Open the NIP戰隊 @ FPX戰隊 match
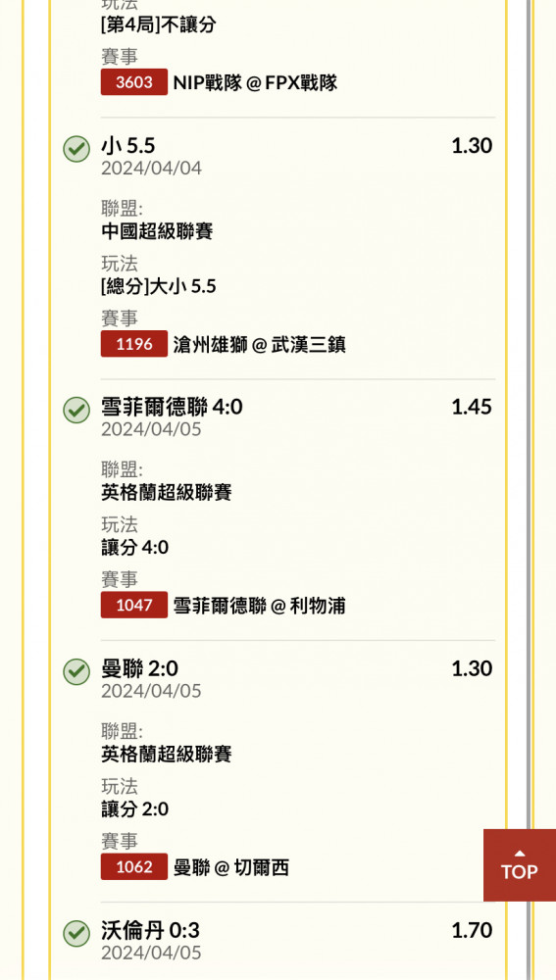The width and height of the screenshot is (556, 980). [255, 82]
